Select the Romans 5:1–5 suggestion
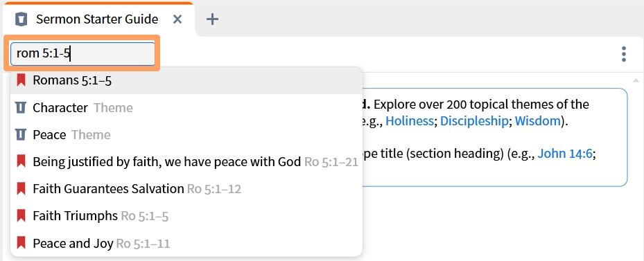Image resolution: width=644 pixels, height=261 pixels. coord(186,80)
